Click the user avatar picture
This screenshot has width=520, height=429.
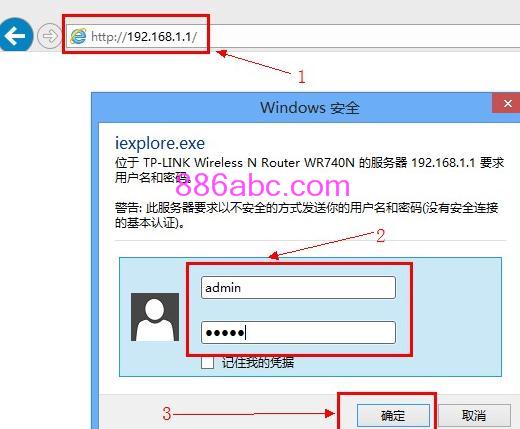(x=155, y=317)
